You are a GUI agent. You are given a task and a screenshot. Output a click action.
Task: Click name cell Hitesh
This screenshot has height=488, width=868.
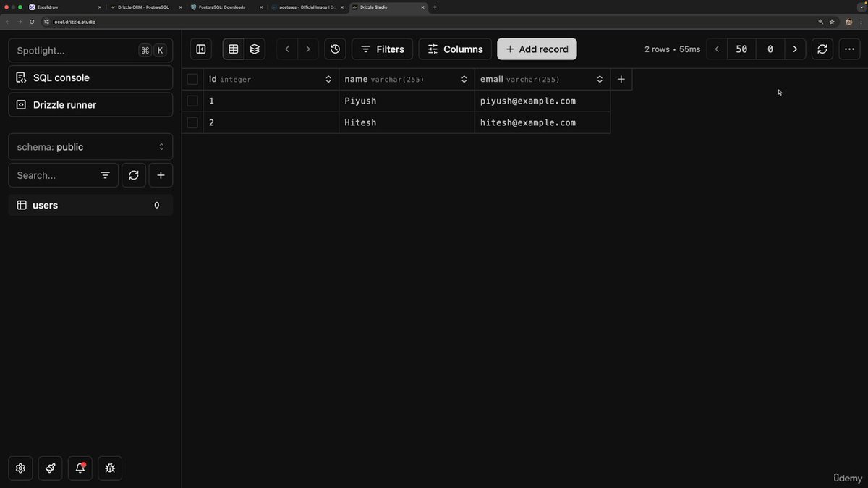(407, 122)
